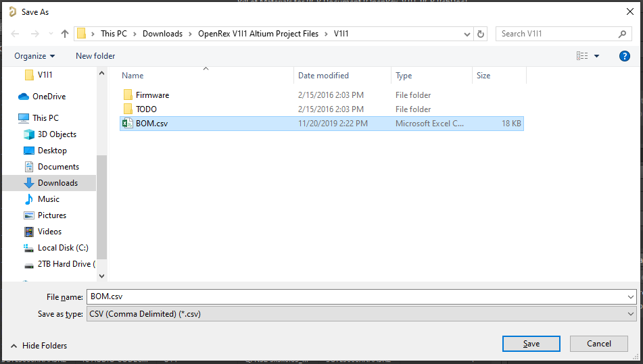643x364 pixels.
Task: Click the OneDrive cloud icon
Action: pyautogui.click(x=24, y=97)
